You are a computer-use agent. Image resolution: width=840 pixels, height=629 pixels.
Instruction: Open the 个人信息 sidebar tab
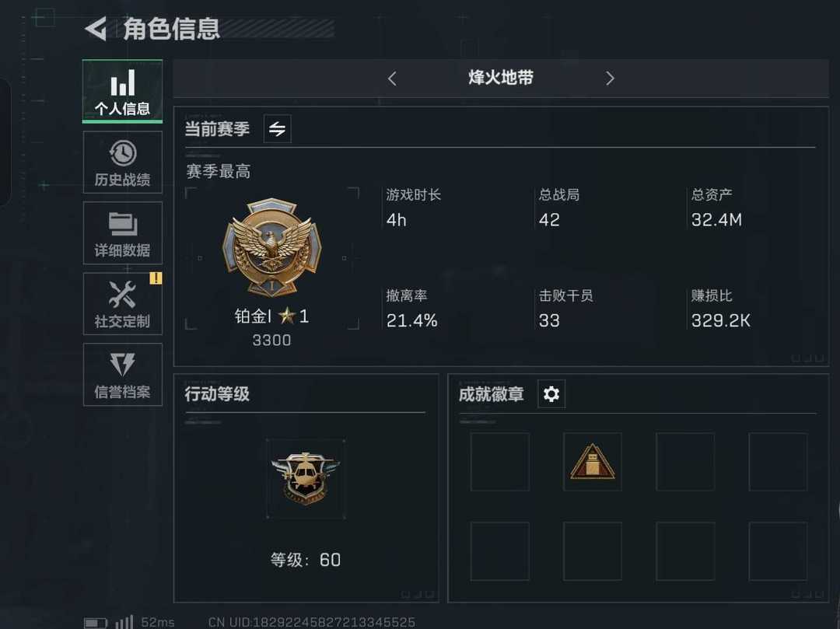tap(123, 91)
